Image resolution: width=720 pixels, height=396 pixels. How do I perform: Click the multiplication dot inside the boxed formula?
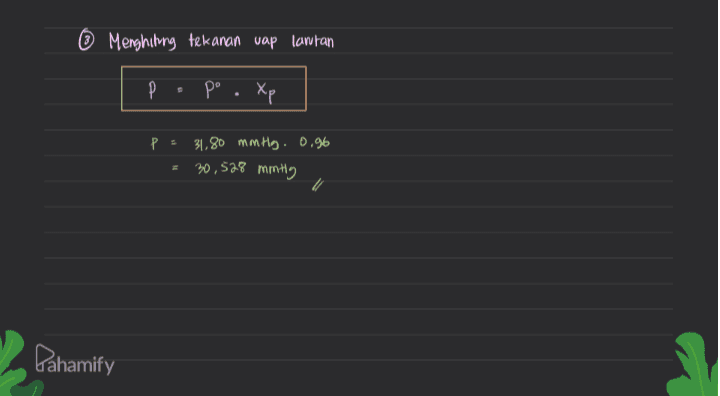click(x=236, y=95)
